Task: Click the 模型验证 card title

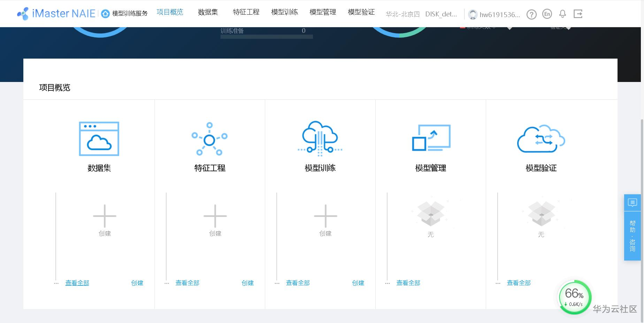Action: (x=541, y=168)
